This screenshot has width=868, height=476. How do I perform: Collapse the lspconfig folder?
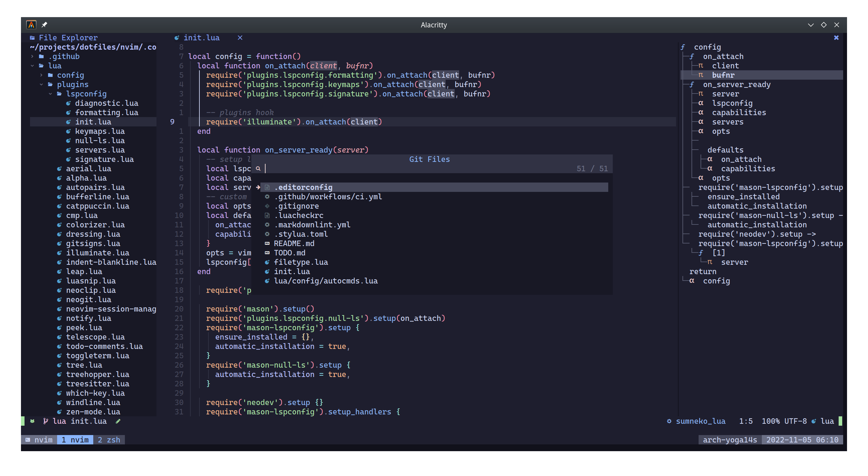coord(51,94)
